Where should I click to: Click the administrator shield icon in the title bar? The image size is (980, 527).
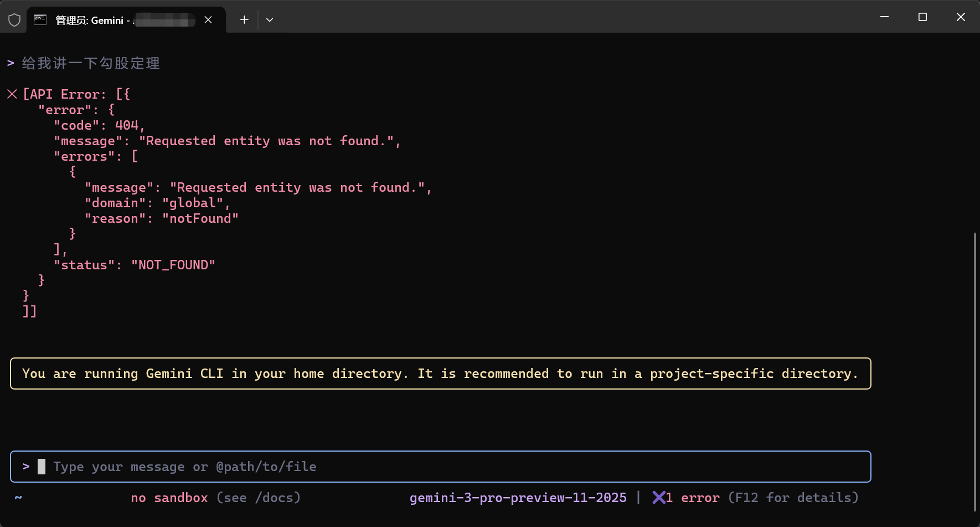[14, 19]
